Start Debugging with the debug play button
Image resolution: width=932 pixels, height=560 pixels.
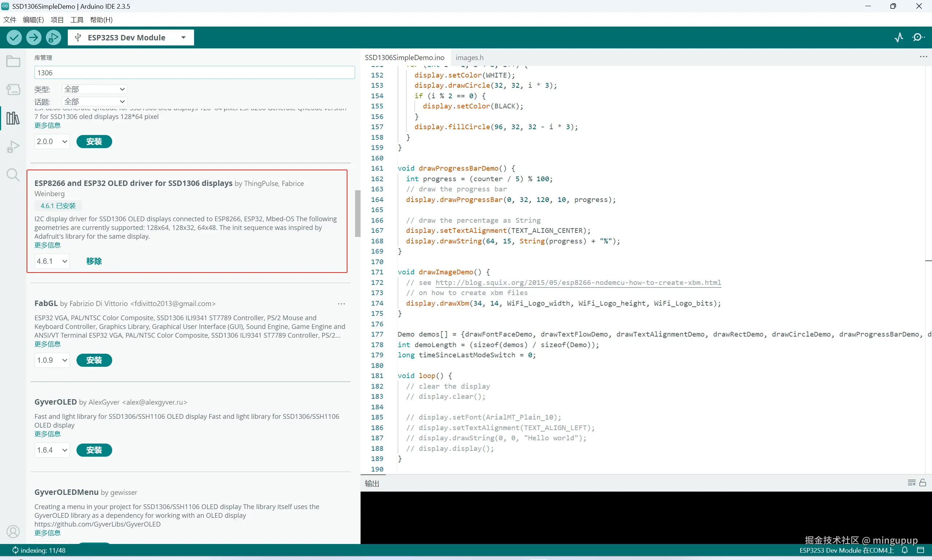coord(53,37)
